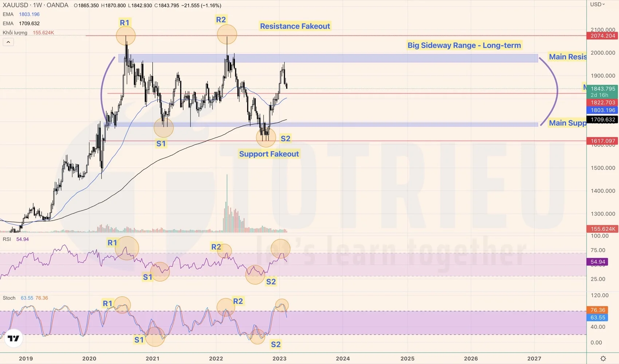This screenshot has height=364, width=619.
Task: Select the Stoch 63.55 76.36 legend label
Action: 25,298
